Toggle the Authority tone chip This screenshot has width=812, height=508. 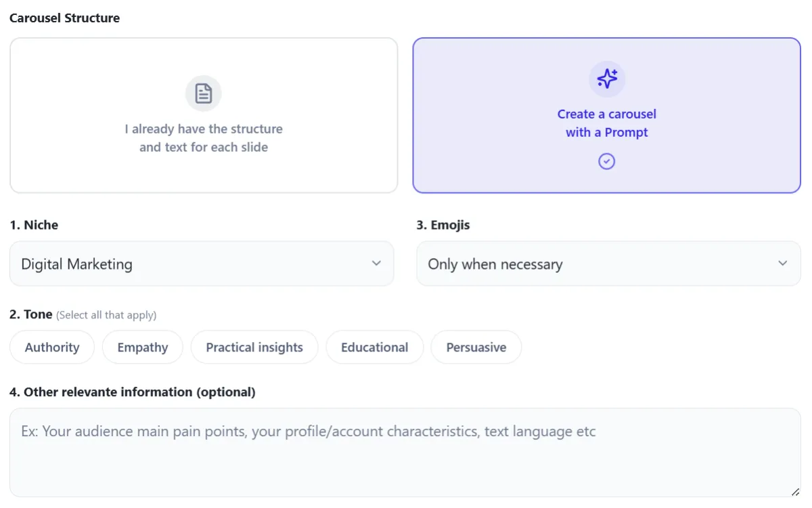52,347
